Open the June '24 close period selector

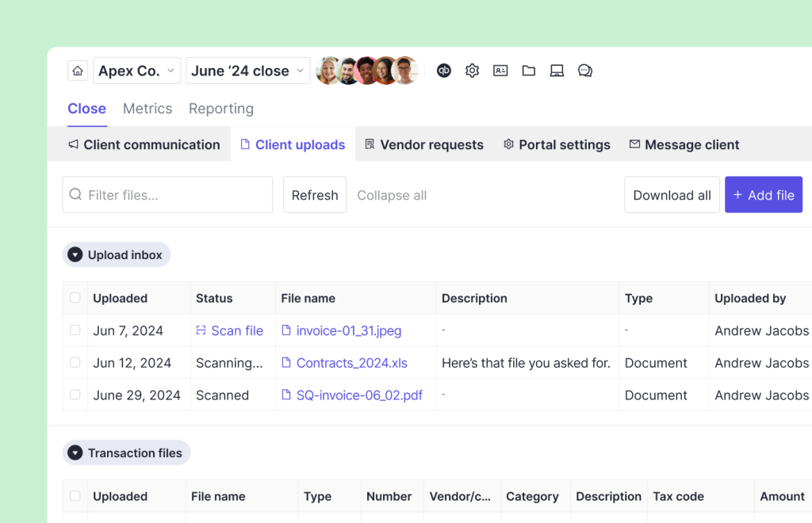click(247, 71)
